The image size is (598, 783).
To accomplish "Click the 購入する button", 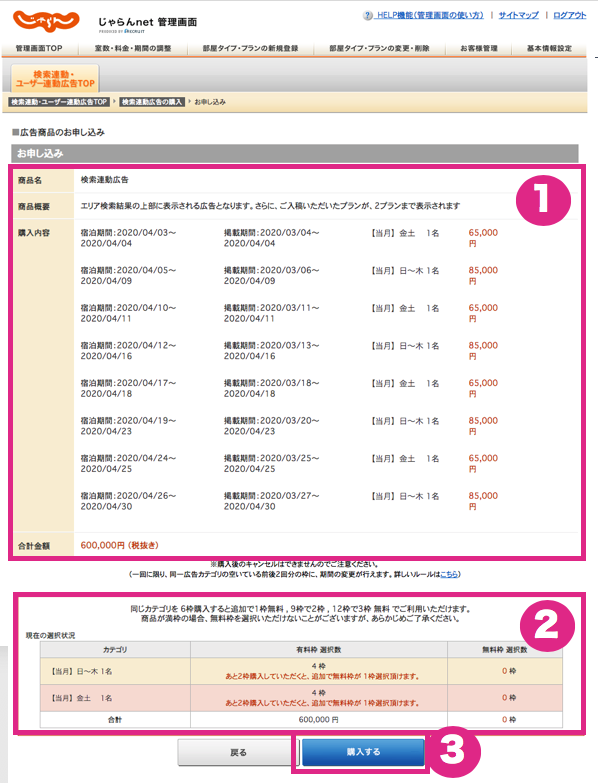I will pyautogui.click(x=363, y=752).
